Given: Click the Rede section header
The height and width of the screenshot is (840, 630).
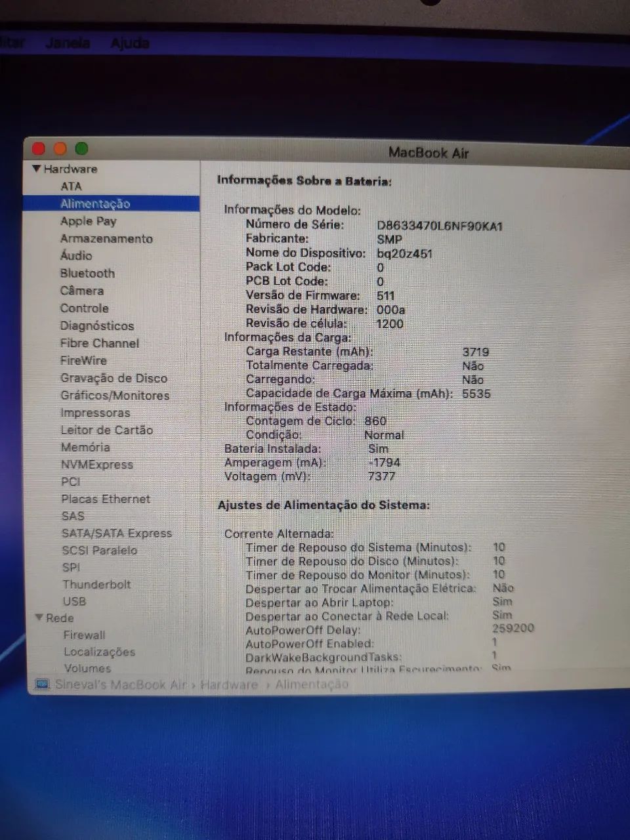Looking at the screenshot, I should (60, 618).
